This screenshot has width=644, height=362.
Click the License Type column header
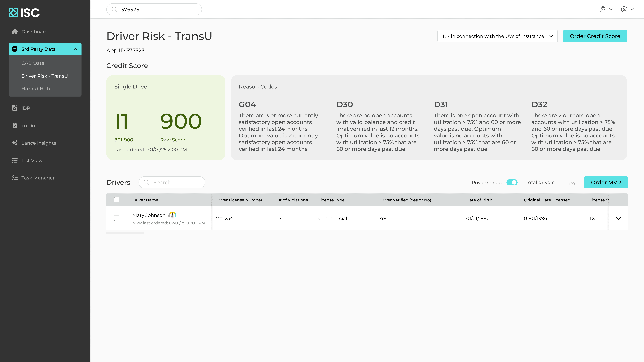click(x=331, y=200)
